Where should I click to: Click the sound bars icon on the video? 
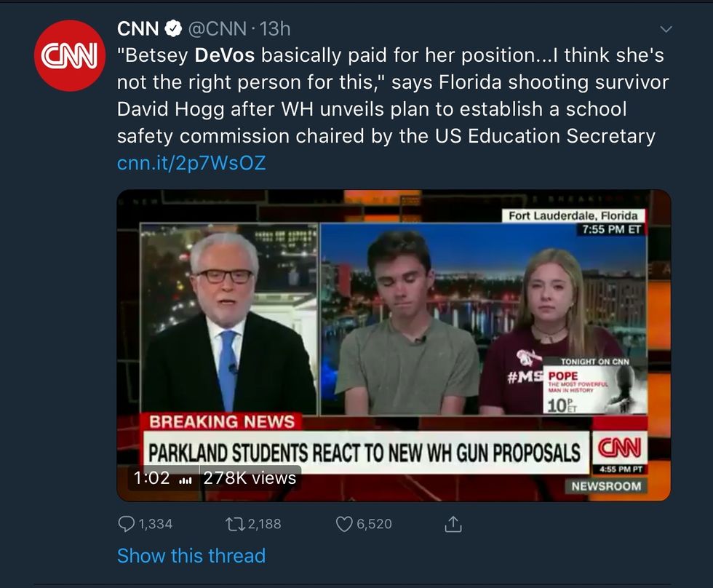click(185, 479)
